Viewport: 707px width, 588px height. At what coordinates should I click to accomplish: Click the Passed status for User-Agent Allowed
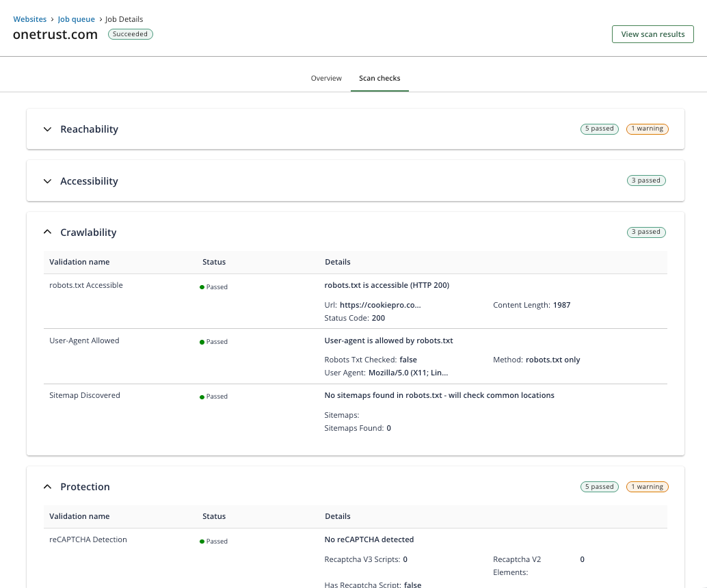click(x=214, y=342)
